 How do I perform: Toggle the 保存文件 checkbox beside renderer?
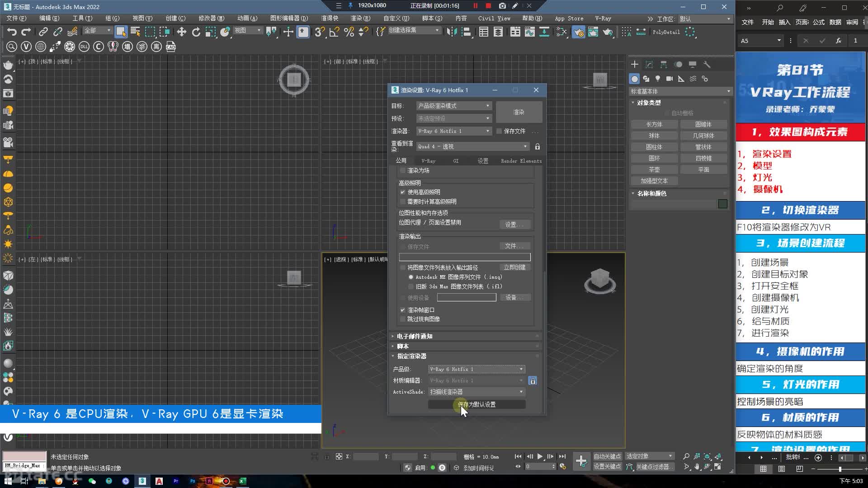pyautogui.click(x=499, y=131)
